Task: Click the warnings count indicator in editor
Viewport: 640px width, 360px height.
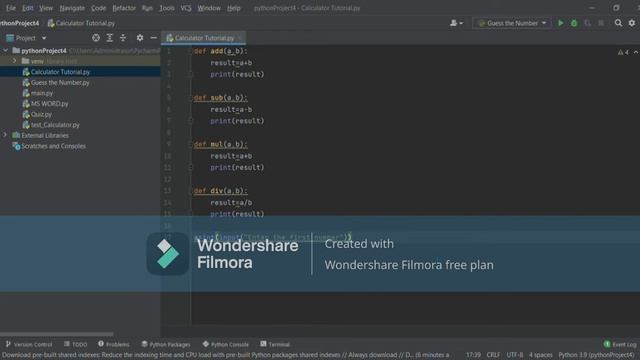Action: (623, 52)
